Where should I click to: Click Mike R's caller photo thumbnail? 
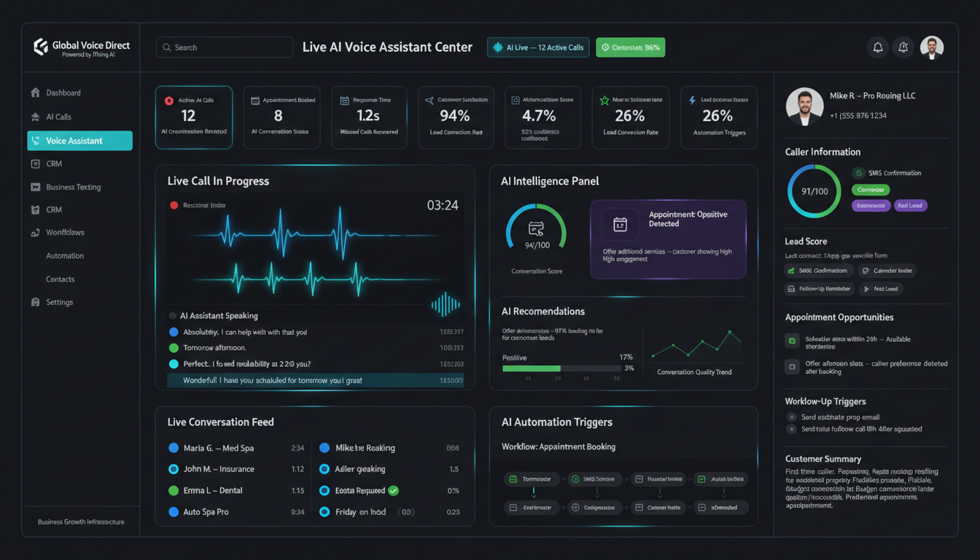(x=804, y=107)
